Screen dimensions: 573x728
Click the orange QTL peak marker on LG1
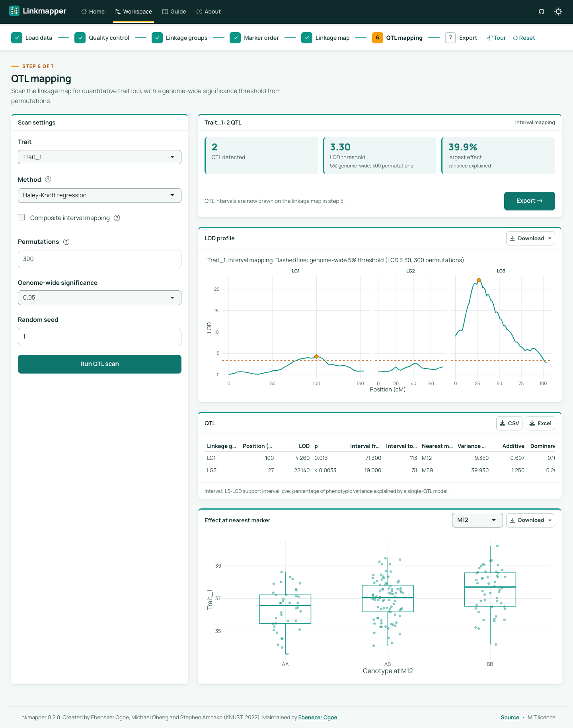(316, 356)
